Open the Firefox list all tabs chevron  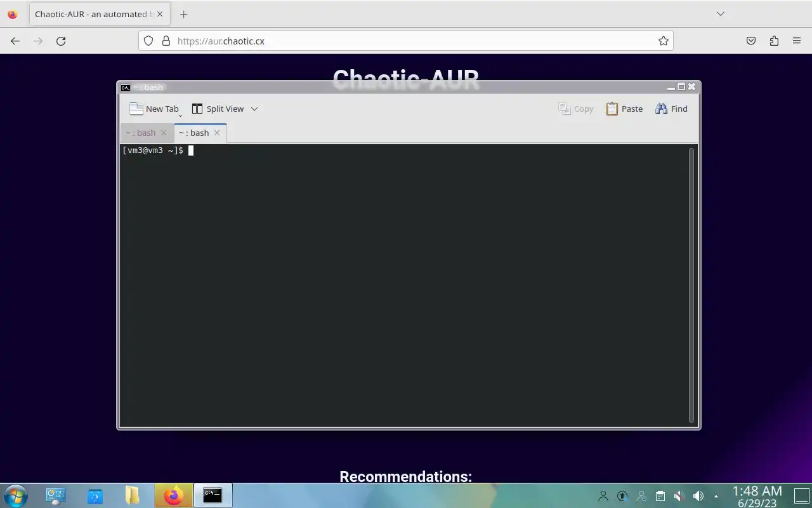pos(721,14)
